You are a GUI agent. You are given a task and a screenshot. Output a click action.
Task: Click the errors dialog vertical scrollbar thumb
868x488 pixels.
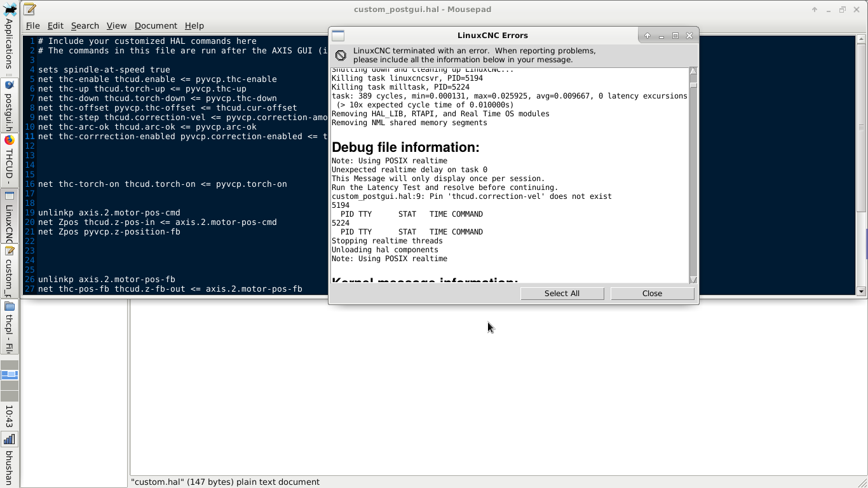click(693, 85)
